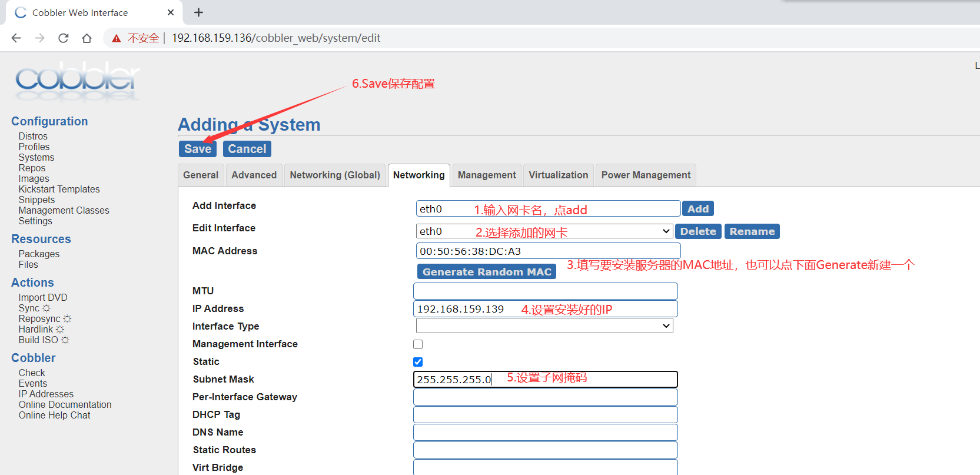Screen dimensions: 980x475
Task: Click the not-secure warning icon
Action: [117, 38]
